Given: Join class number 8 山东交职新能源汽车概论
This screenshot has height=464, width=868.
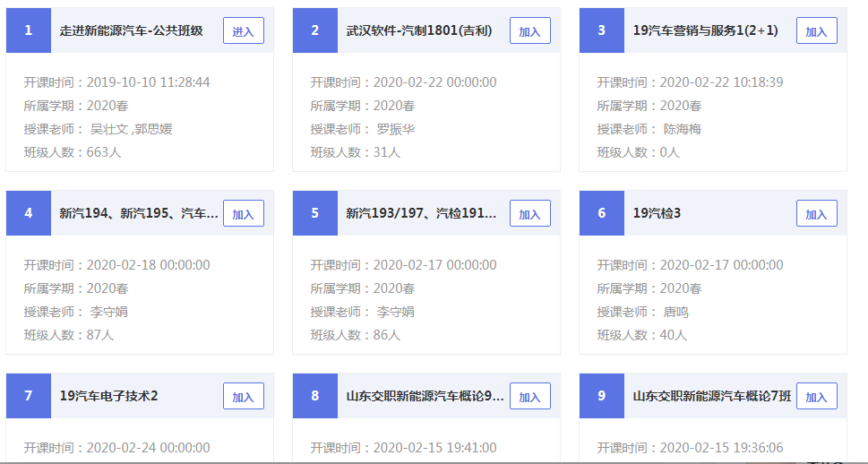Looking at the screenshot, I should tap(529, 396).
